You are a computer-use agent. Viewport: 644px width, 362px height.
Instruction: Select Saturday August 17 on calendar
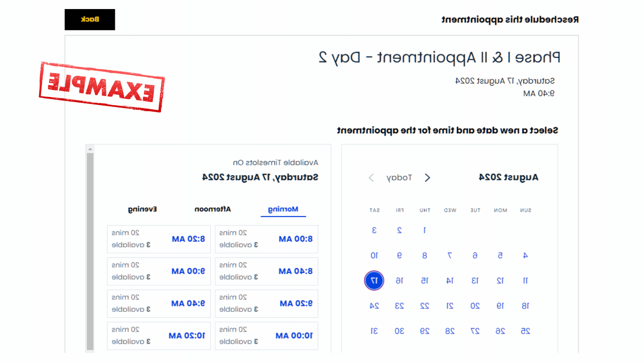pos(374,281)
